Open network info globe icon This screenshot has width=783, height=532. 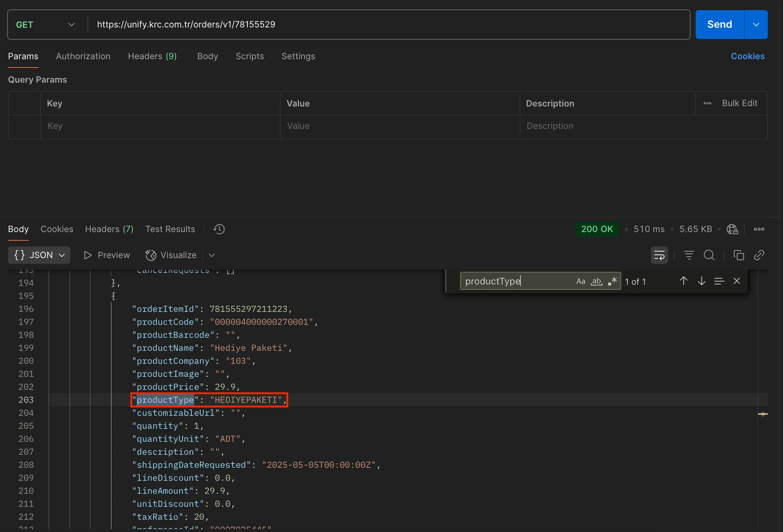pyautogui.click(x=732, y=229)
